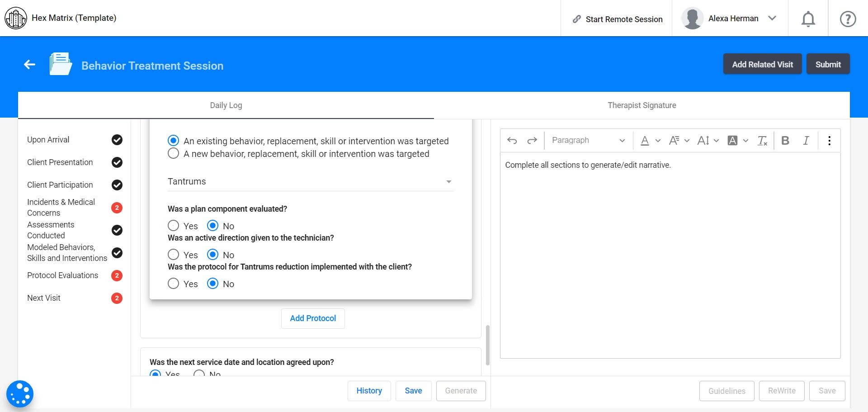Select Yes for Tantrums protocol implemented

[173, 284]
